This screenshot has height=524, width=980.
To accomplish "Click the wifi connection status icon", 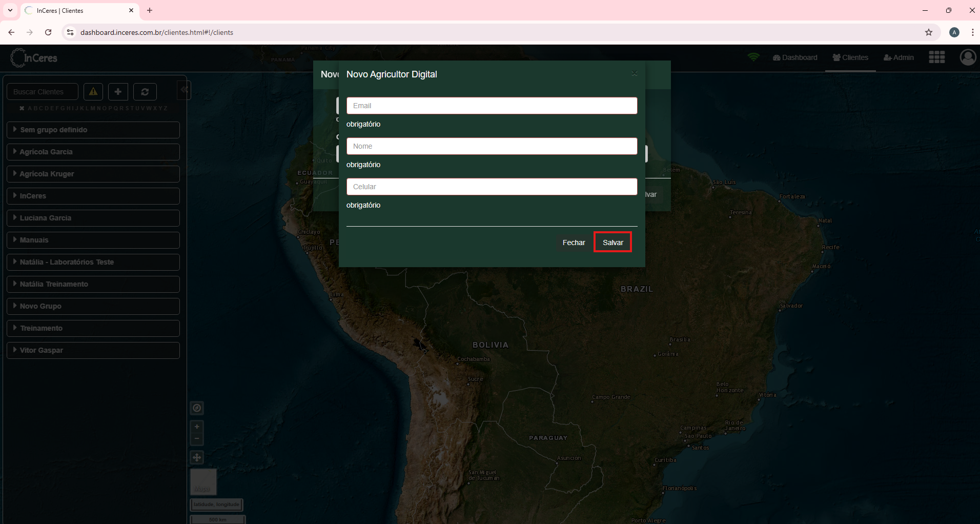I will point(753,57).
